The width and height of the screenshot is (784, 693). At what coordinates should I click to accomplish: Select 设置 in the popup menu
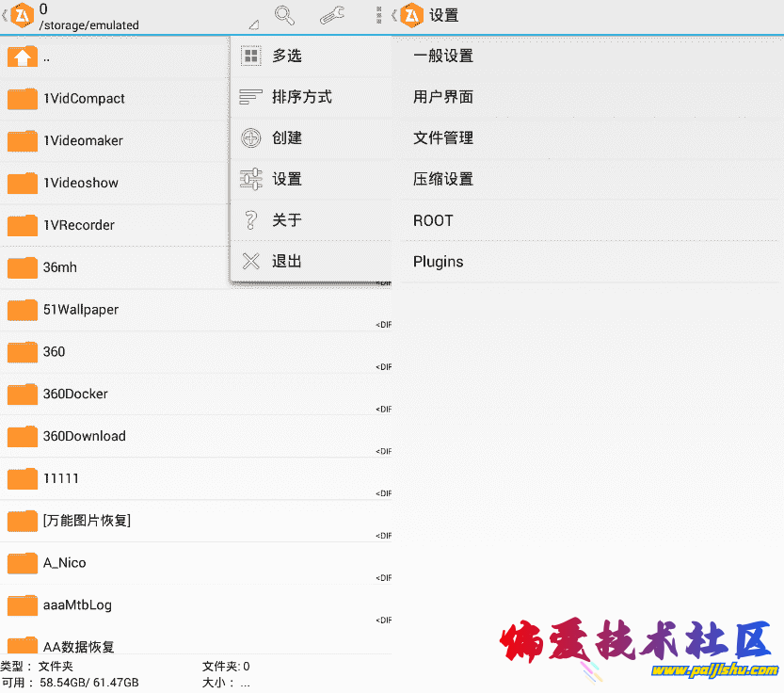287,179
